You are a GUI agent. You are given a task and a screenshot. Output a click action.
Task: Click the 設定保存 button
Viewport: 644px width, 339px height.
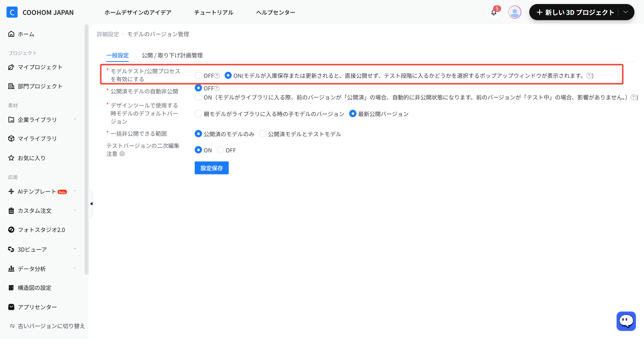212,168
